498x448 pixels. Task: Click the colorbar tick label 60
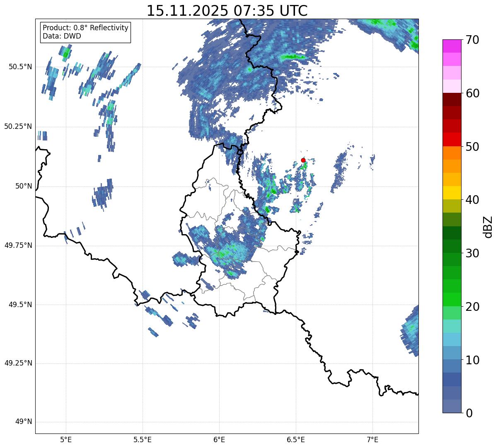coord(472,93)
